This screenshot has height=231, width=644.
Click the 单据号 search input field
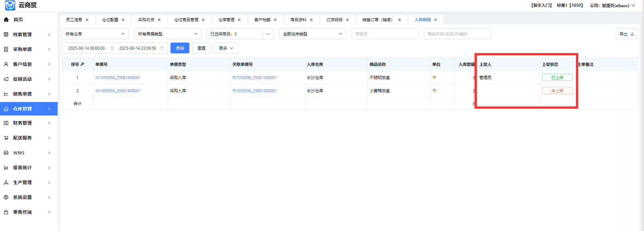click(x=385, y=34)
